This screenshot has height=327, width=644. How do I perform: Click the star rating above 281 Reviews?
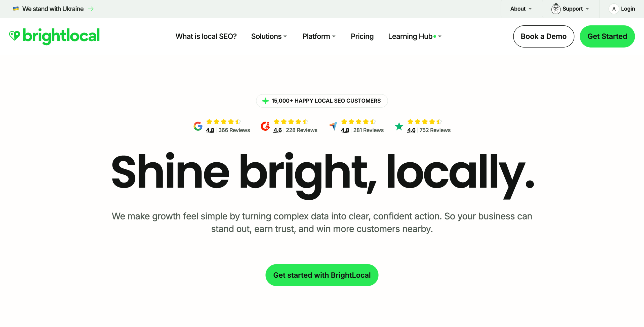tap(358, 122)
